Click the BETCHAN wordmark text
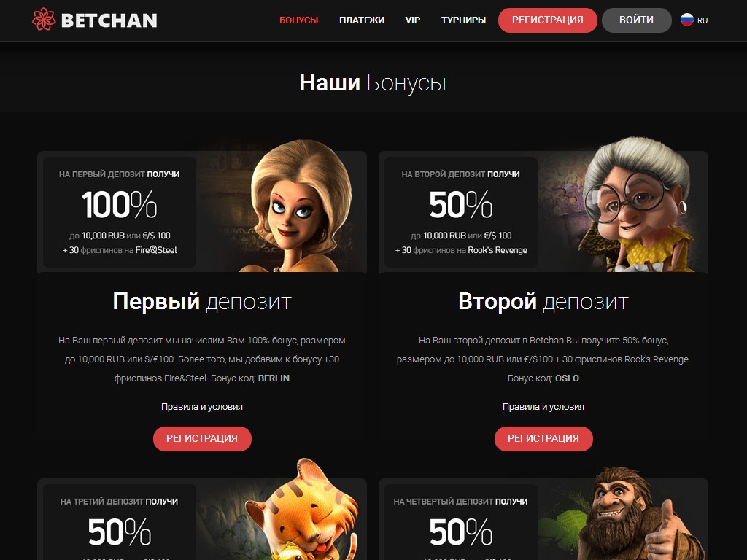The image size is (747, 560). (109, 20)
